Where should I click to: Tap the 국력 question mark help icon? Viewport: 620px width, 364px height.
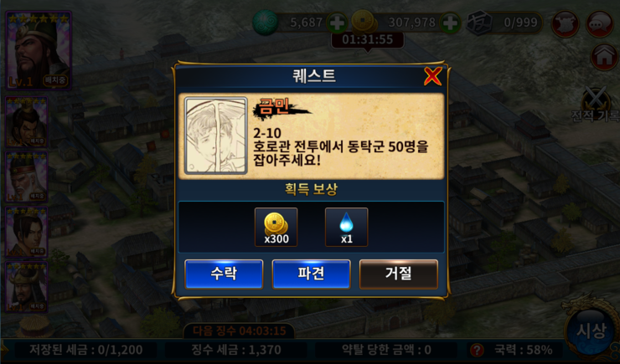point(478,350)
